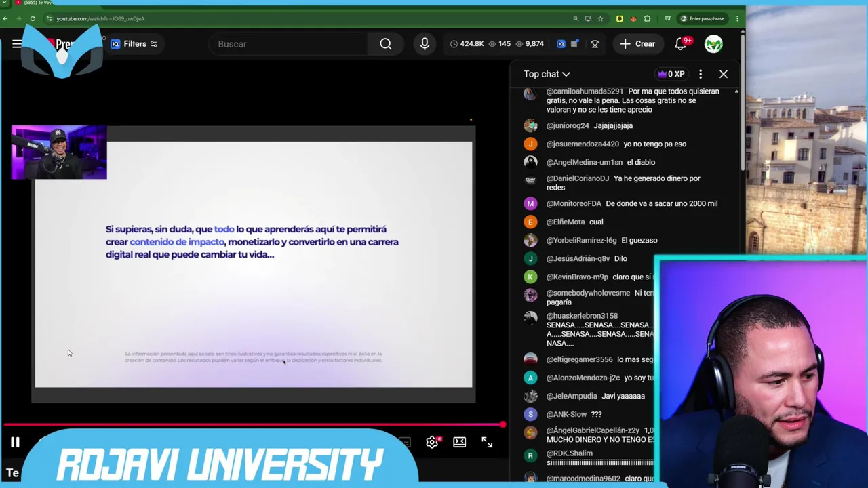Open chat three-dot options menu
Image resolution: width=868 pixels, height=488 pixels.
click(701, 74)
